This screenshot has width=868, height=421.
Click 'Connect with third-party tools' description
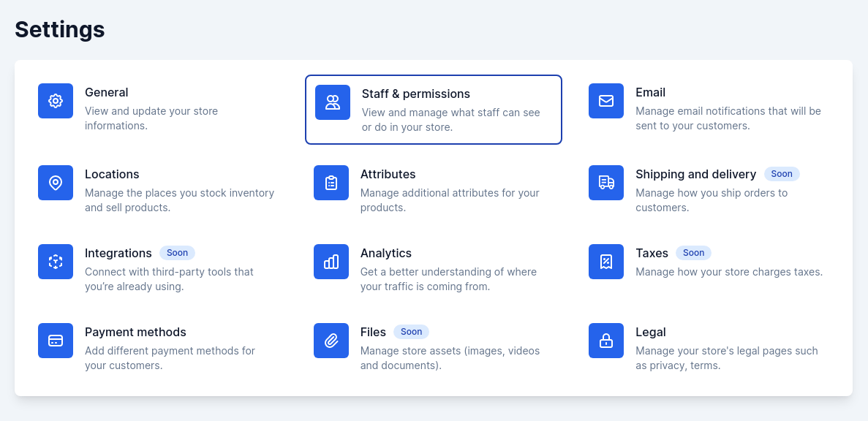(169, 279)
